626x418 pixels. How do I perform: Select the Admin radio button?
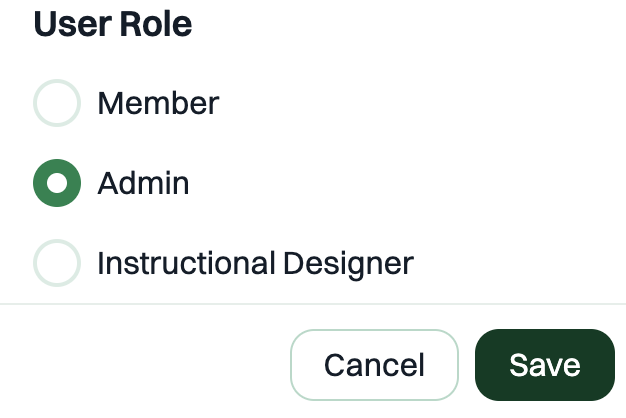[x=57, y=183]
